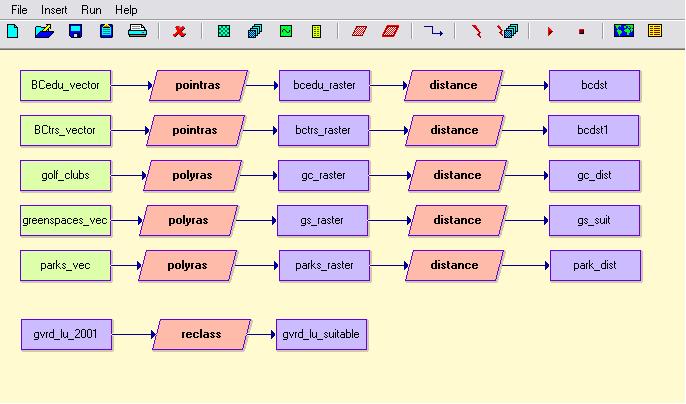This screenshot has width=686, height=404.
Task: Select the park_dist output layer node
Action: click(595, 265)
